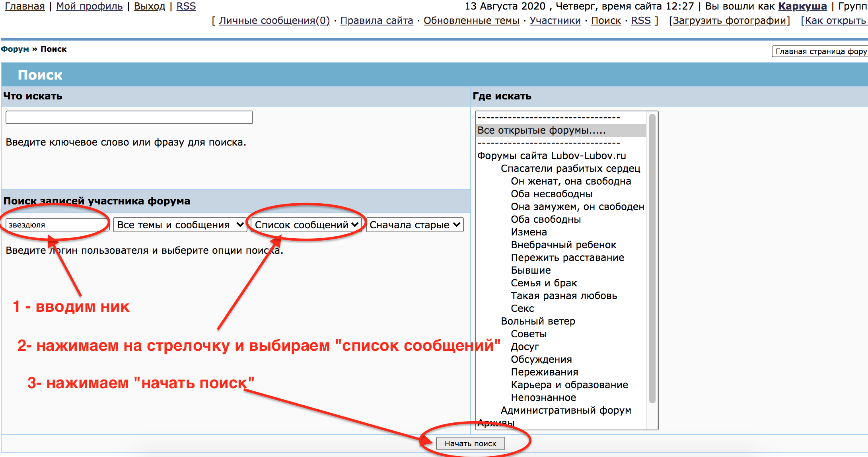The height and width of the screenshot is (457, 868).
Task: Click the 'Начать поиск' button
Action: [x=470, y=443]
